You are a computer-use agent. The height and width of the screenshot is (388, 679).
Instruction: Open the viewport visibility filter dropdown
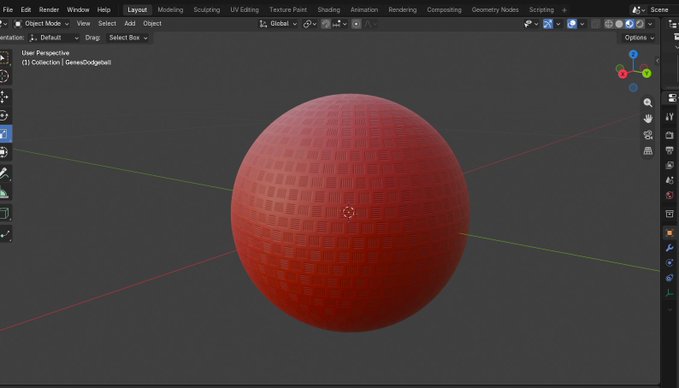pyautogui.click(x=531, y=24)
